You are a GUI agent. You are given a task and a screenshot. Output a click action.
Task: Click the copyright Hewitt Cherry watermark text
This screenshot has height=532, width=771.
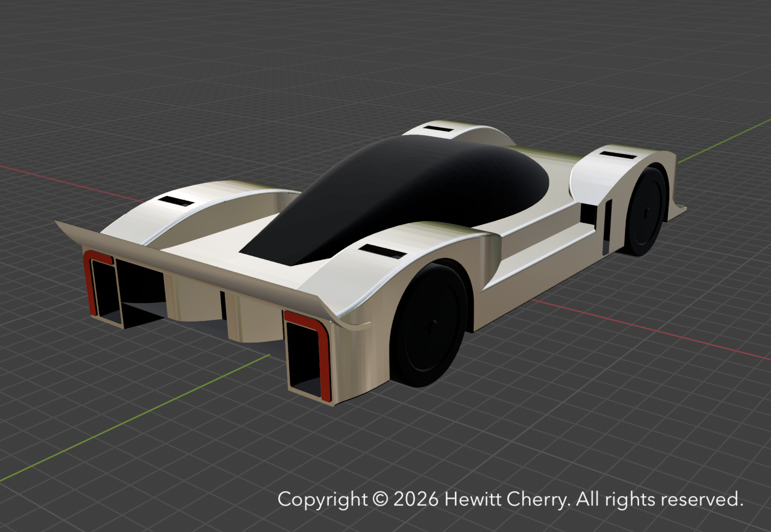point(508,499)
